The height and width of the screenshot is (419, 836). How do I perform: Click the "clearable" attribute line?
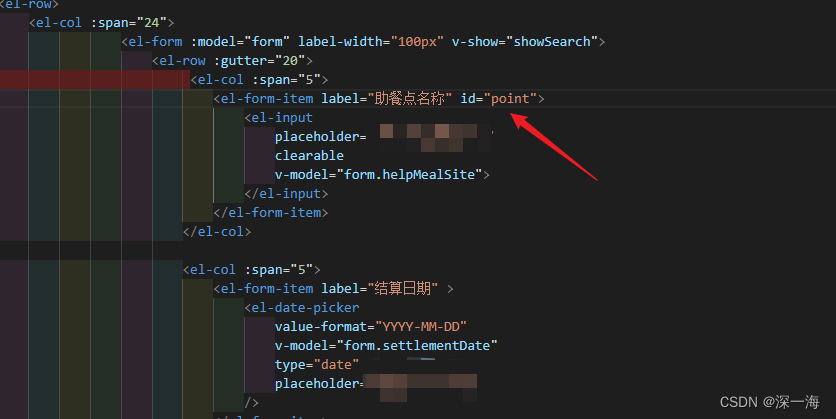(309, 156)
